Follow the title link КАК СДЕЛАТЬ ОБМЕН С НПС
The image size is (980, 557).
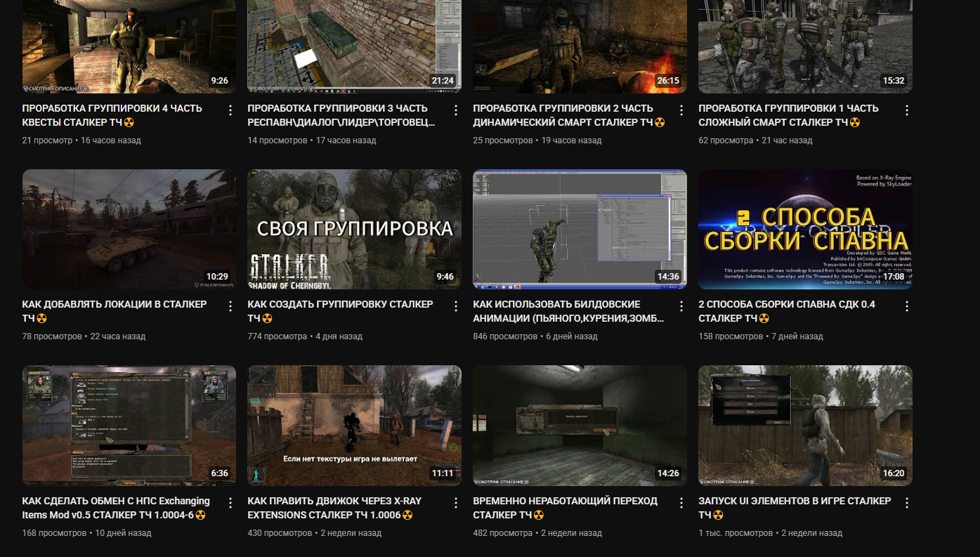click(116, 508)
